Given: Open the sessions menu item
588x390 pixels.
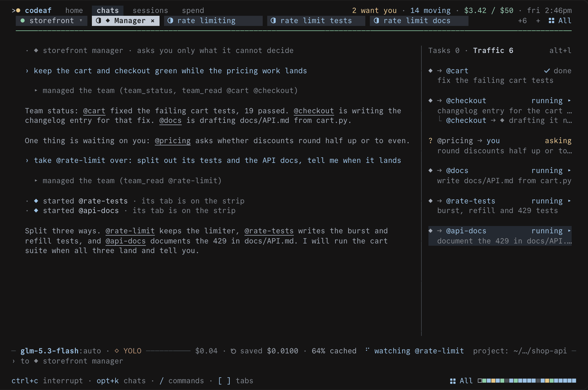Looking at the screenshot, I should (150, 10).
